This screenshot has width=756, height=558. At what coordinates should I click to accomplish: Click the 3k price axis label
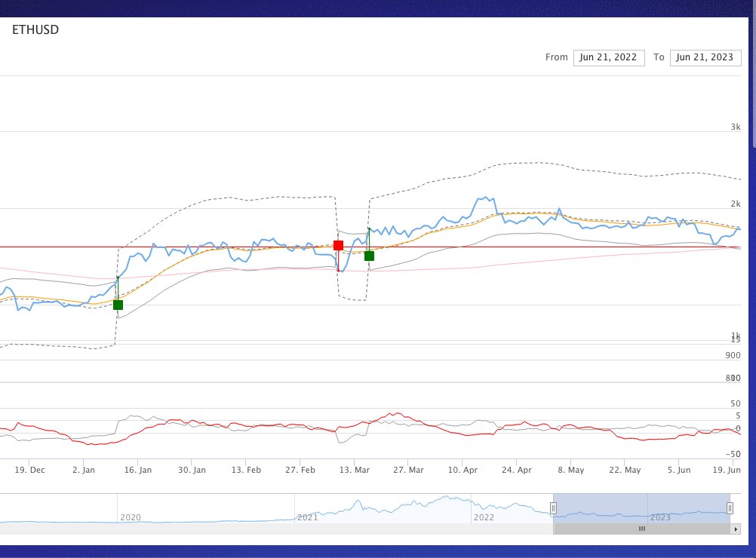pos(736,127)
